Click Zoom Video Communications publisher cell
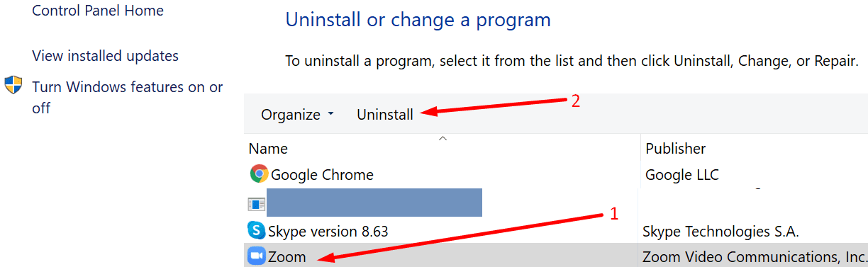Screen dimensions: 868x267 (x=755, y=256)
